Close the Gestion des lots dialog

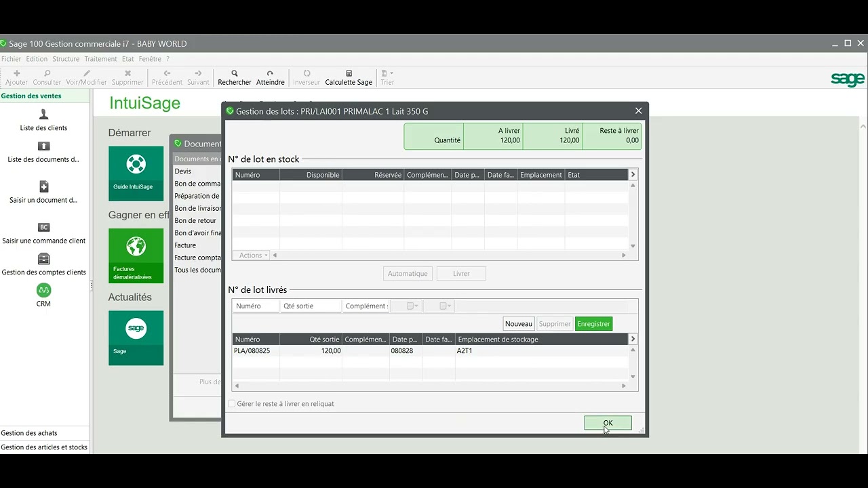638,110
